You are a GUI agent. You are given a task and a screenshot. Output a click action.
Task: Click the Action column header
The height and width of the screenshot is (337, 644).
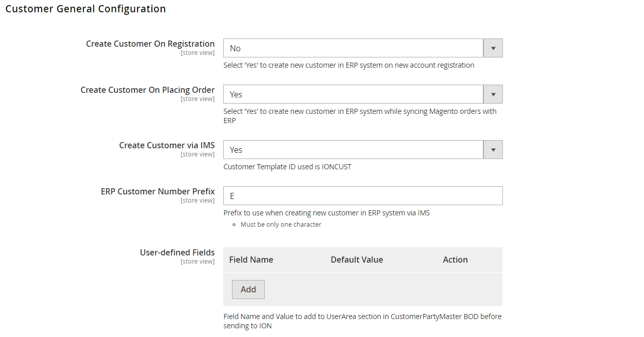[455, 260]
